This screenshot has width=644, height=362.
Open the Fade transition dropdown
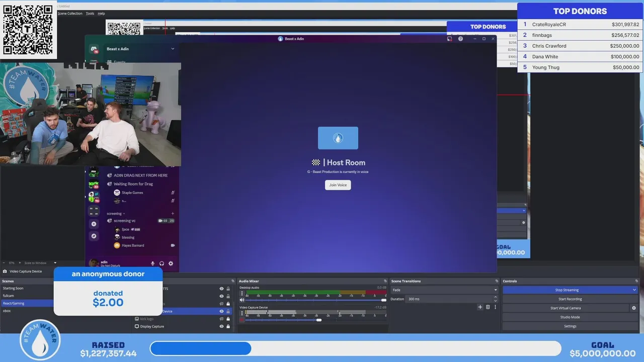[444, 290]
